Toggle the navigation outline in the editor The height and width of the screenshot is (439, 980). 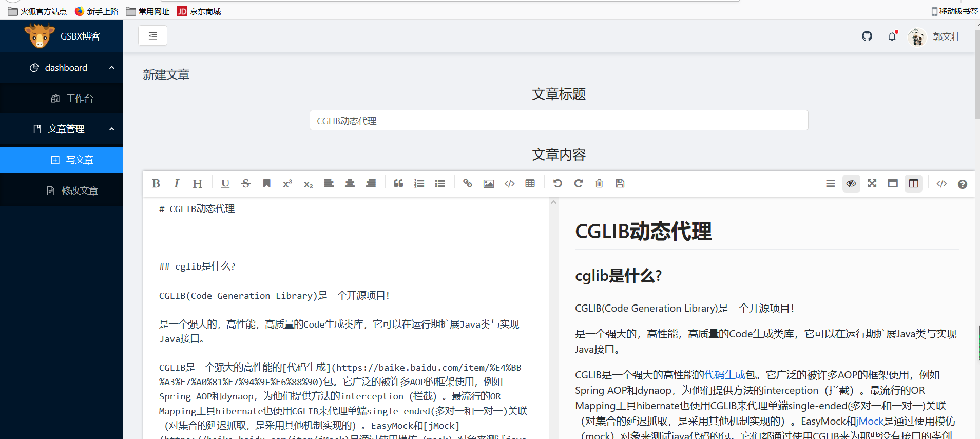pos(830,183)
